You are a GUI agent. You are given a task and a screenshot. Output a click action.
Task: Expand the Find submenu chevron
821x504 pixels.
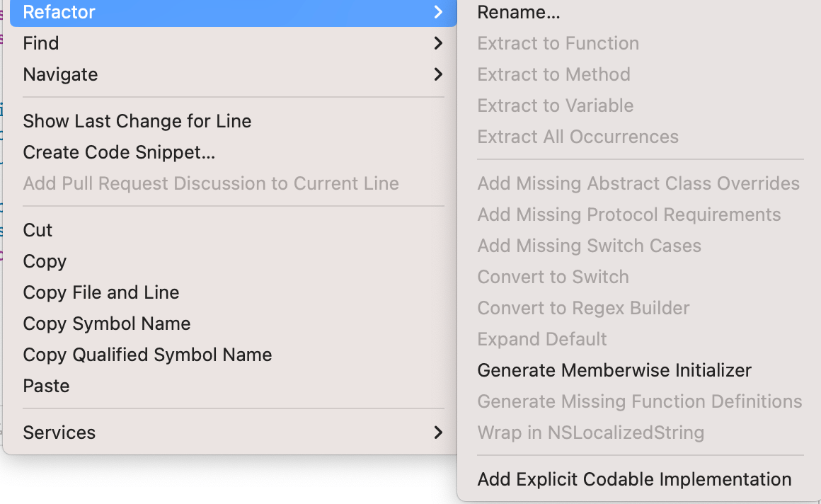438,43
